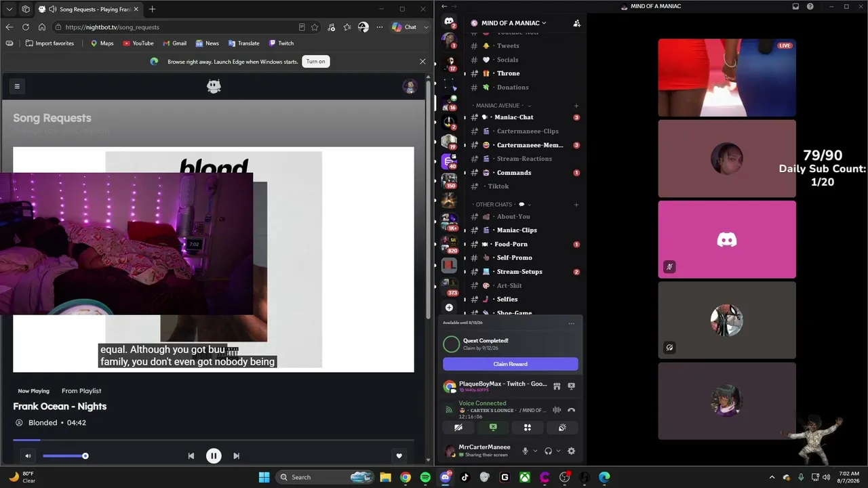Mute the Discord microphone
This screenshot has width=868, height=488.
[525, 451]
